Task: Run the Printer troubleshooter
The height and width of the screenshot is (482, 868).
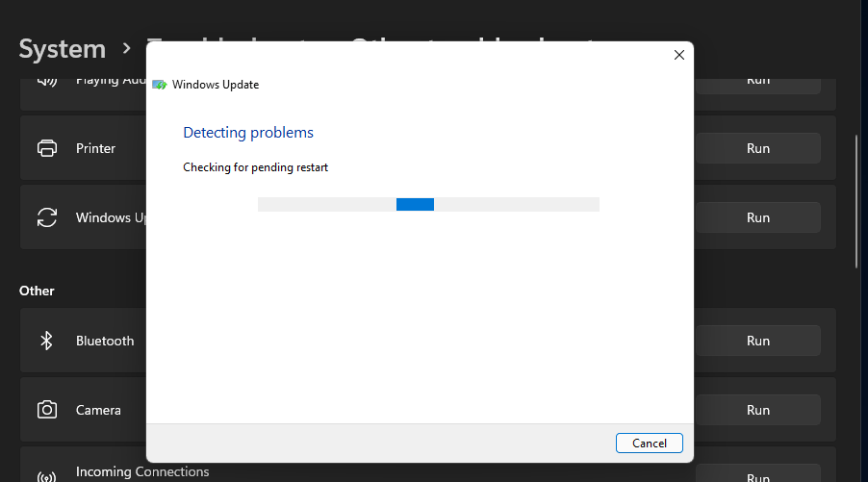Action: (x=757, y=148)
